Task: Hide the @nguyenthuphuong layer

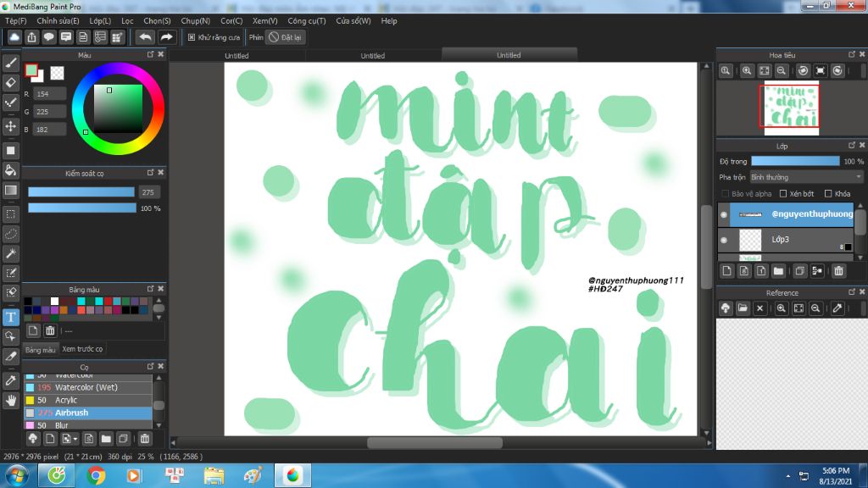Action: (x=724, y=214)
